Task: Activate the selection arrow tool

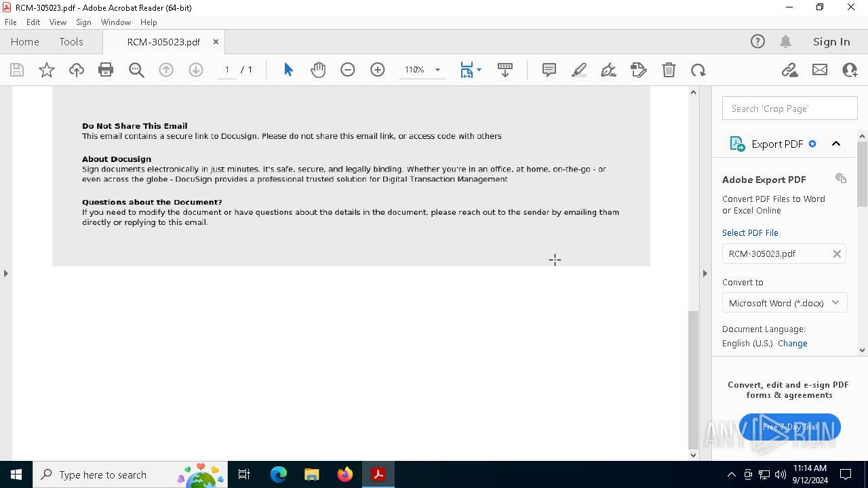Action: 288,70
